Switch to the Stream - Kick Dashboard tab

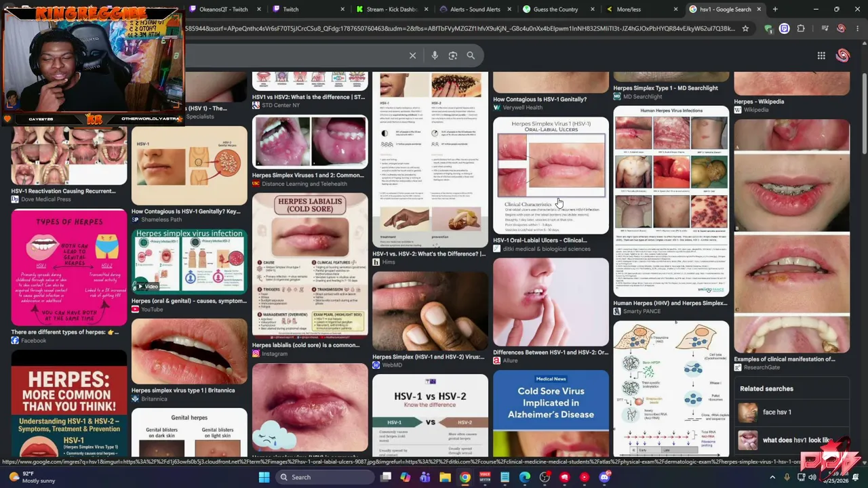pyautogui.click(x=391, y=9)
